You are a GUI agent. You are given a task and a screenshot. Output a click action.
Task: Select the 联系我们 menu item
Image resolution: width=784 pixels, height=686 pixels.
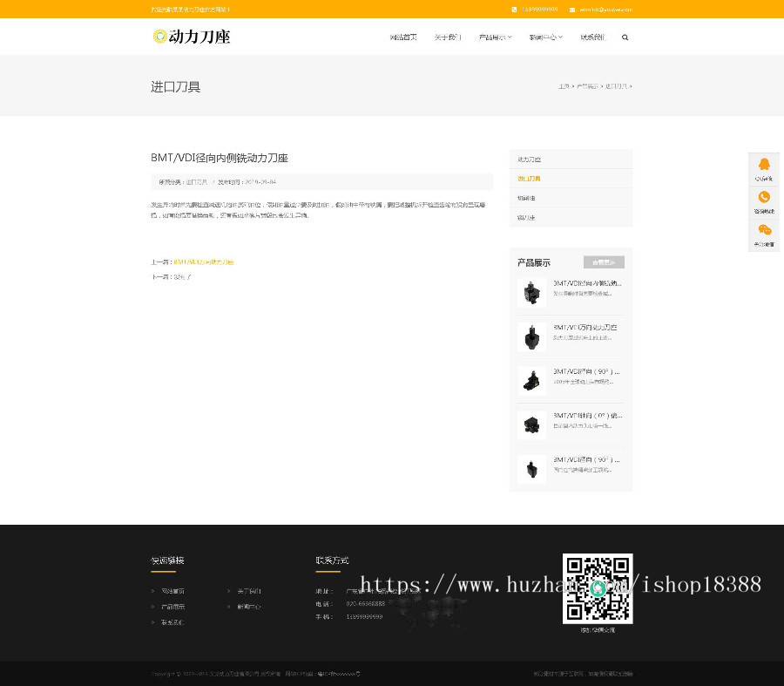click(x=592, y=37)
